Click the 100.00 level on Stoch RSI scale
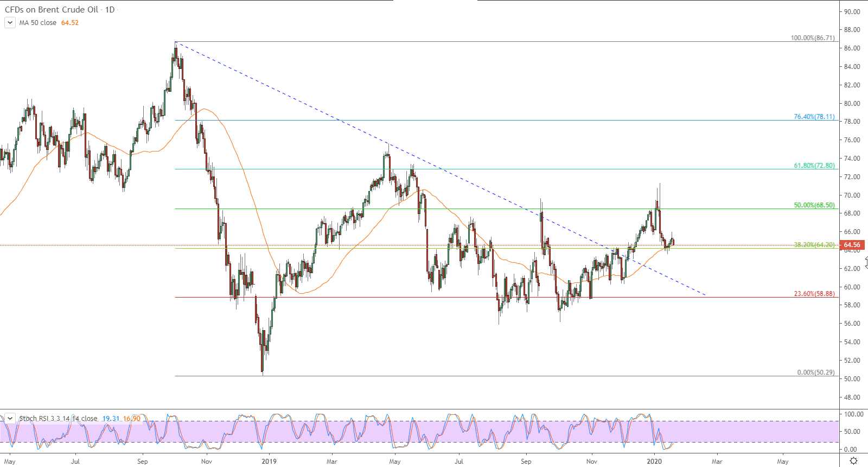Viewport: 868px width, 467px height. 854,414
